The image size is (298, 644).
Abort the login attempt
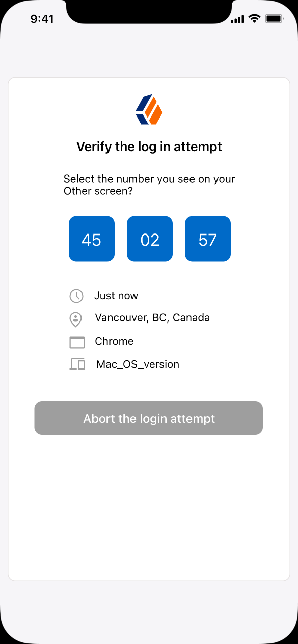pyautogui.click(x=149, y=418)
